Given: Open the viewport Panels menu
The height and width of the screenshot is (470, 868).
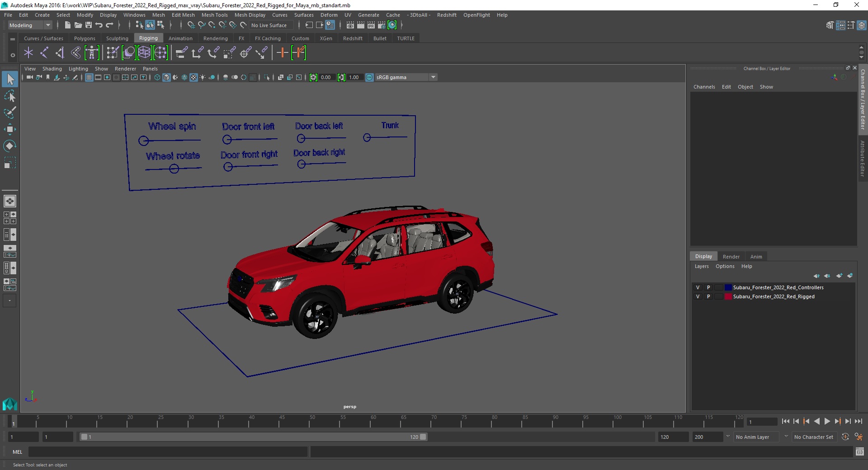Looking at the screenshot, I should pos(150,69).
